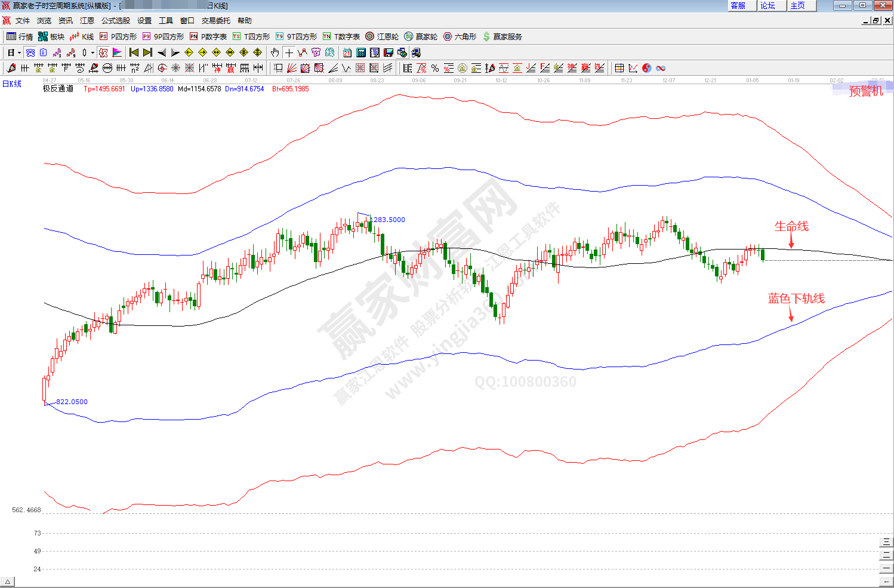
Task: Select the hand pan tool
Action: point(275,53)
